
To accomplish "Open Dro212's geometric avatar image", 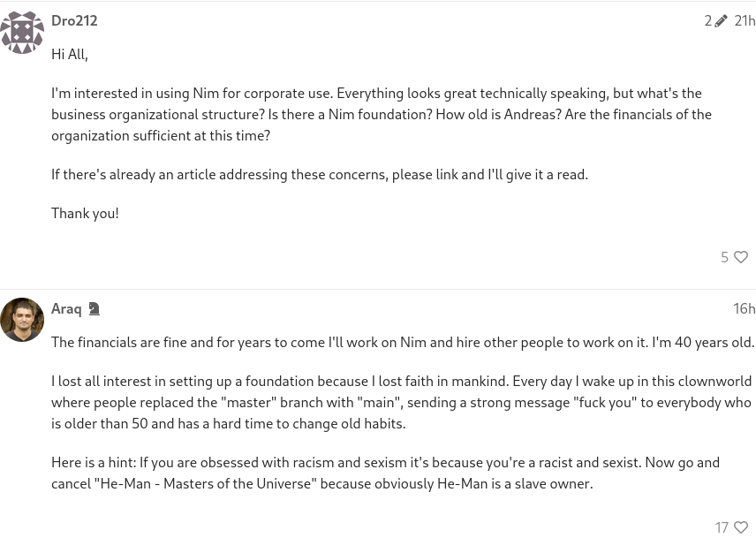I will 22,32.
